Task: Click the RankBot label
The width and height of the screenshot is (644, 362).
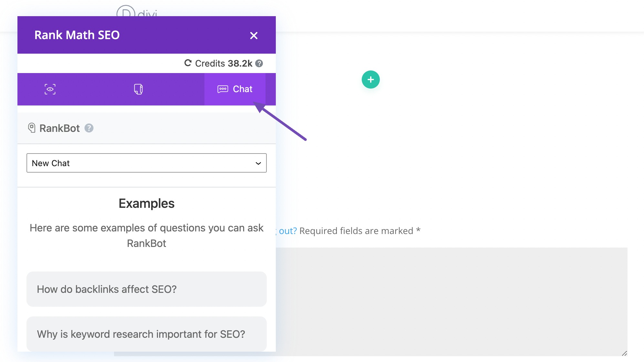Action: [59, 128]
